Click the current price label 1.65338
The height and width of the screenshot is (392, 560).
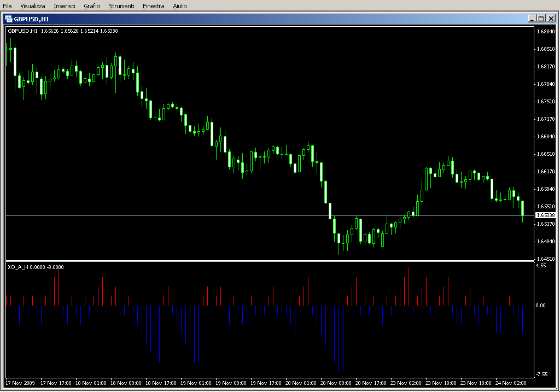(545, 215)
